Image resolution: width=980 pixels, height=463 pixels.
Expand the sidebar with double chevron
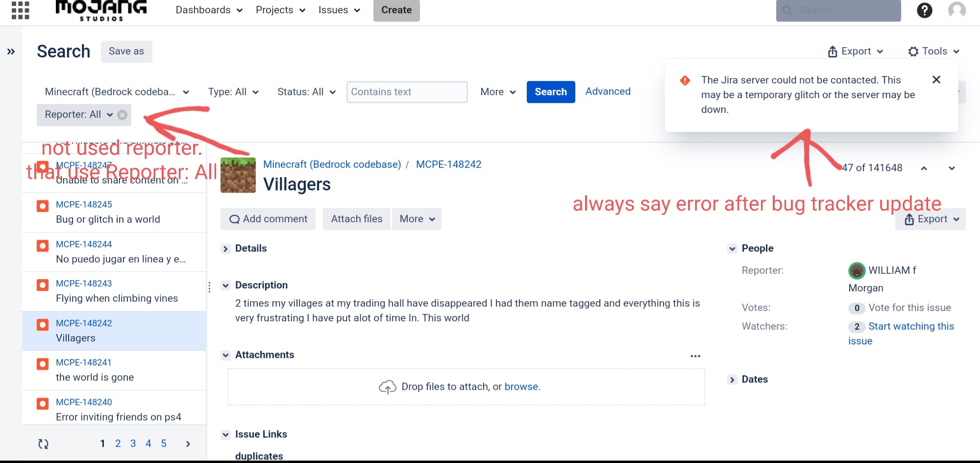[x=11, y=51]
